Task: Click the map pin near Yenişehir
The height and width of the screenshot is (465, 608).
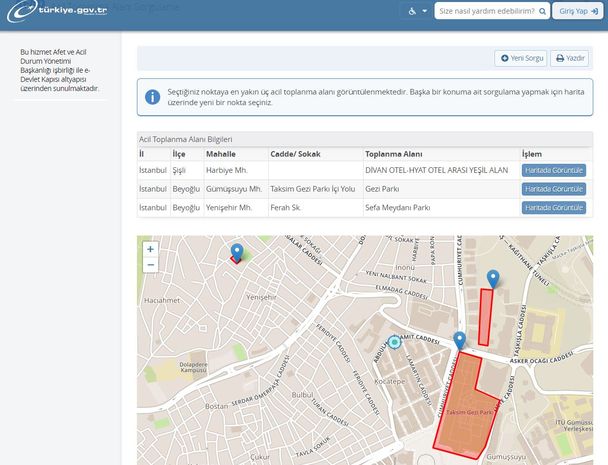Action: coord(236,251)
